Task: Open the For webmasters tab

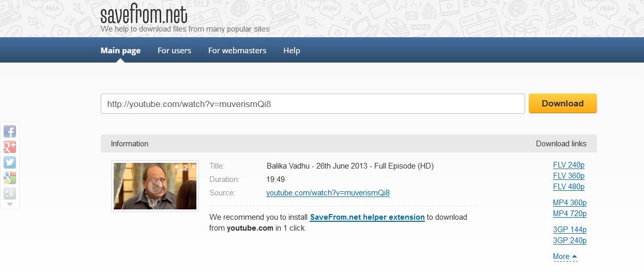Action: (x=237, y=51)
